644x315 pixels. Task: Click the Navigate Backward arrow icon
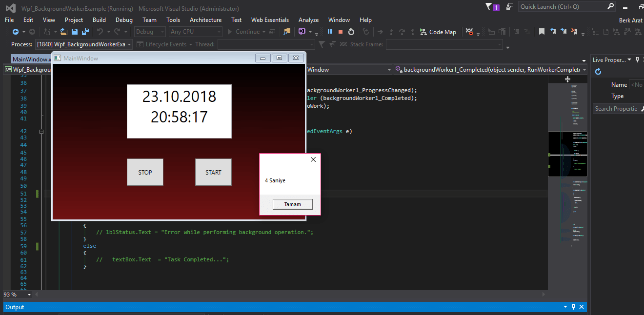pos(15,32)
